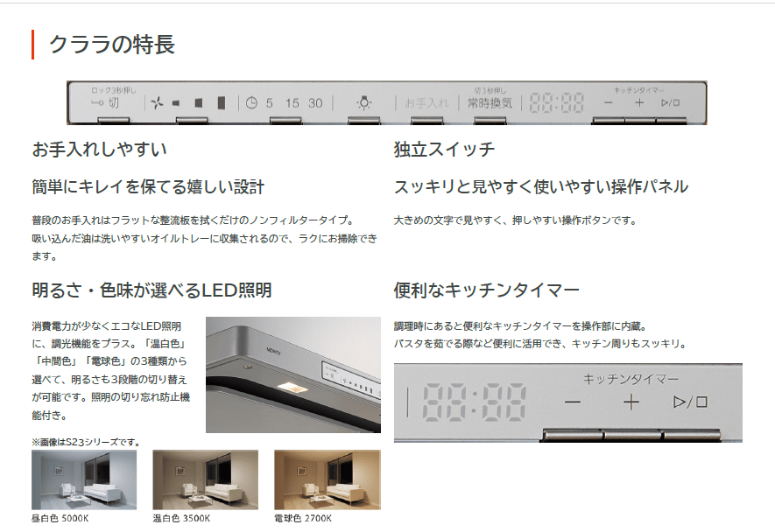Image resolution: width=775 pixels, height=532 pixels.
Task: Click the large 88:88 timer display
Action: [474, 402]
